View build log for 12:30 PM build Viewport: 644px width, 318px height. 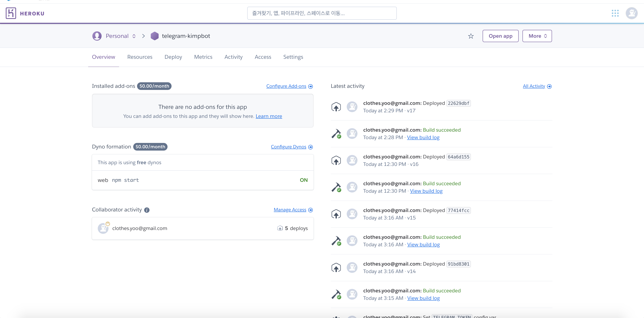pos(426,191)
